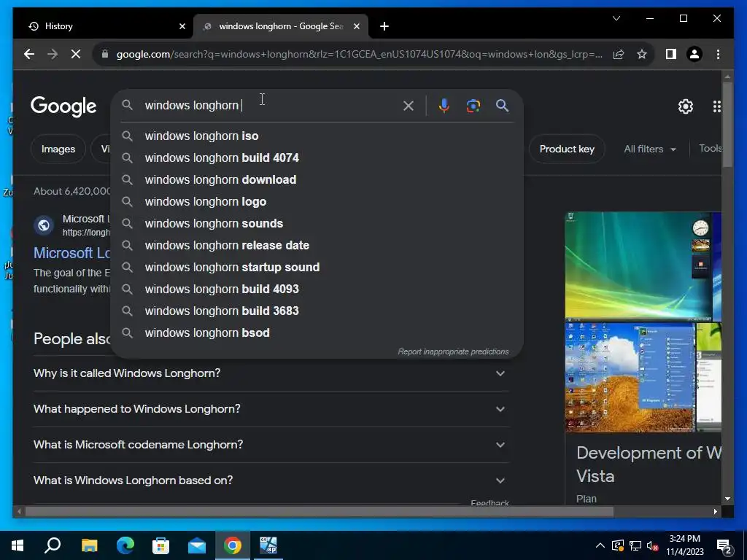The width and height of the screenshot is (747, 560).
Task: Expand Why is it called Windows Longhorn?
Action: [271, 373]
